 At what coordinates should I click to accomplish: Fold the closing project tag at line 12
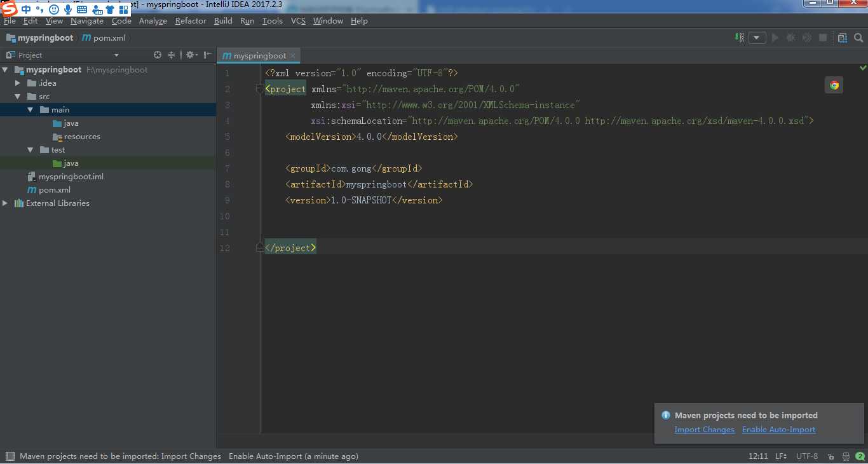click(260, 248)
